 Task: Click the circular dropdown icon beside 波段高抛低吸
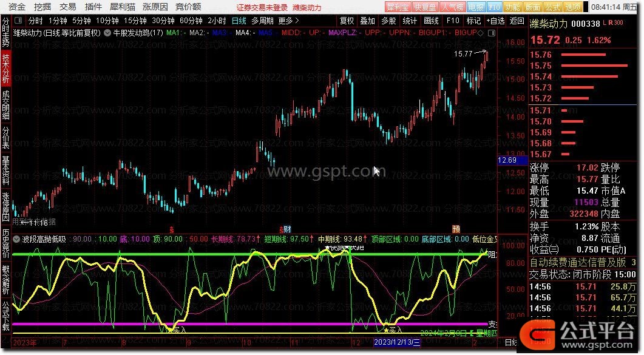click(17, 239)
